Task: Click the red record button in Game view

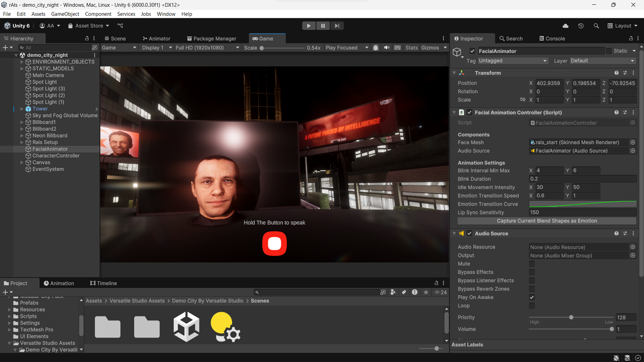Action: tap(275, 243)
